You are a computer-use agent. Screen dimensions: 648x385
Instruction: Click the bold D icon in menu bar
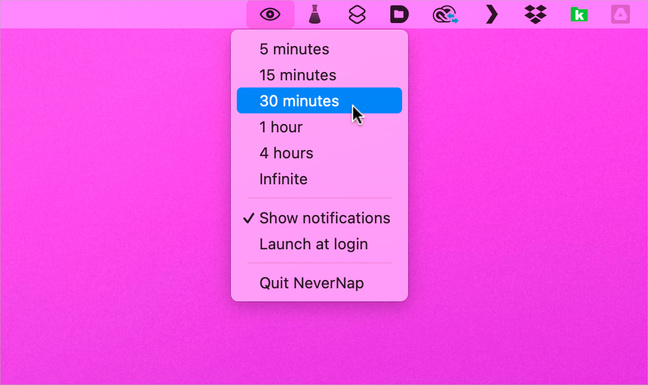click(x=399, y=14)
